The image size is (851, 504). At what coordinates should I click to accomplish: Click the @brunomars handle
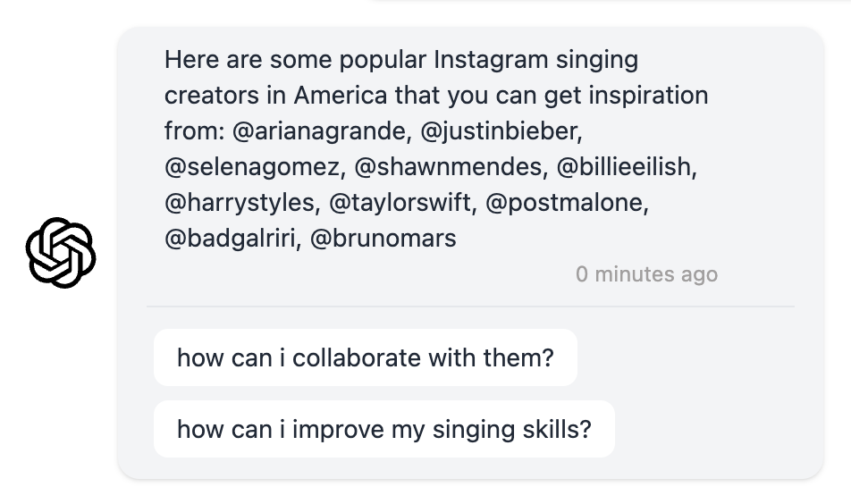tap(383, 239)
